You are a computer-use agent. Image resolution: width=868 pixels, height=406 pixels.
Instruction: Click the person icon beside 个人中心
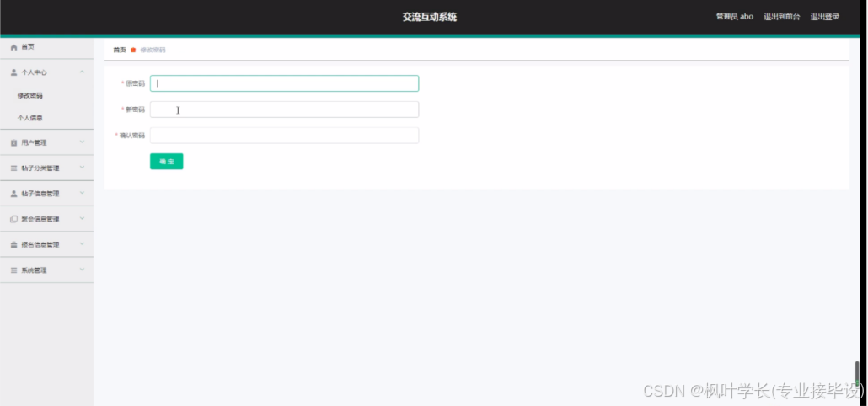tap(13, 72)
